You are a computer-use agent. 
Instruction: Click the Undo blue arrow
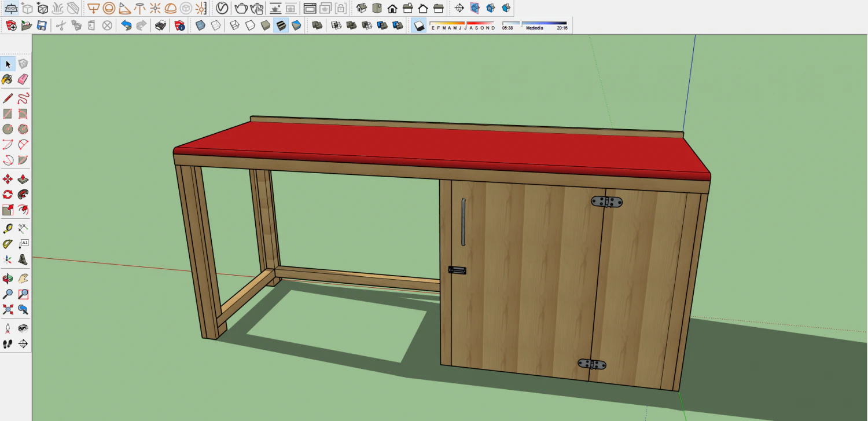pyautogui.click(x=126, y=25)
